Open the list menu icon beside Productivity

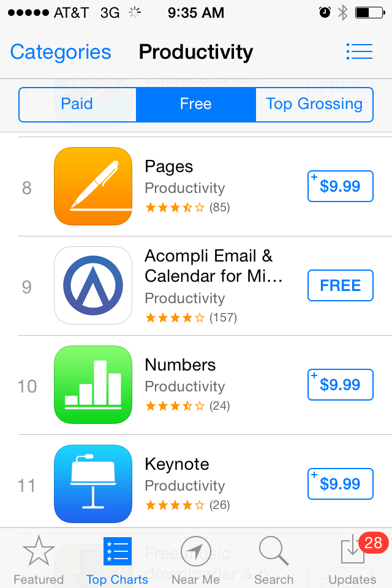(359, 51)
